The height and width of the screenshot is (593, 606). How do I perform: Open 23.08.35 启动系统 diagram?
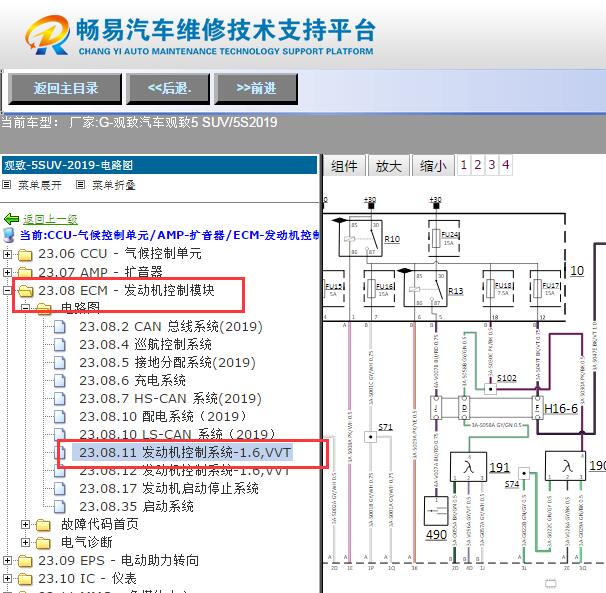pyautogui.click(x=136, y=506)
